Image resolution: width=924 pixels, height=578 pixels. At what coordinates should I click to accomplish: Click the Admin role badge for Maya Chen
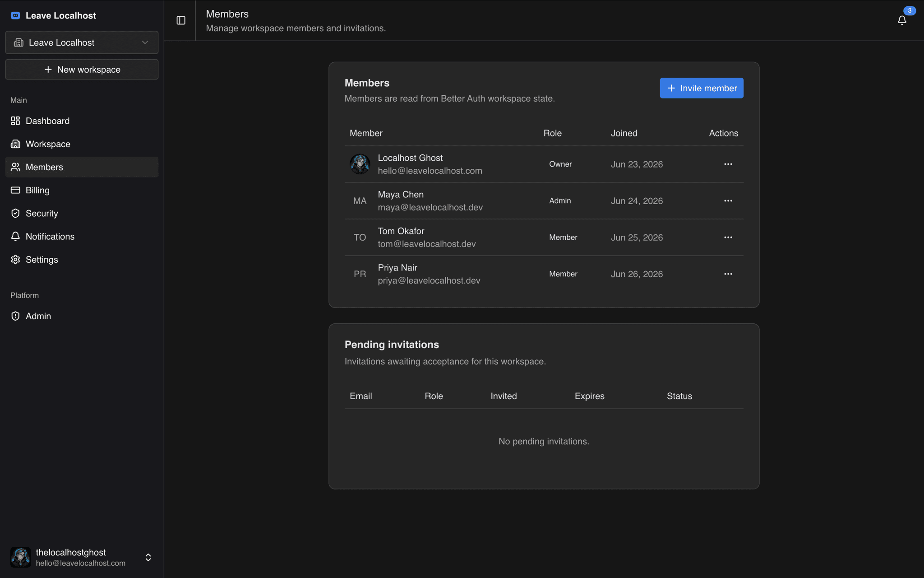(560, 200)
